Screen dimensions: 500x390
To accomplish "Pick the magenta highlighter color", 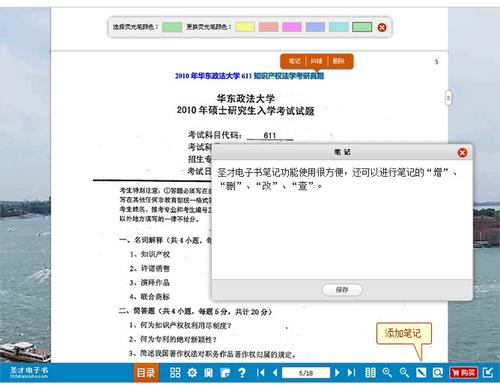I will coord(292,27).
